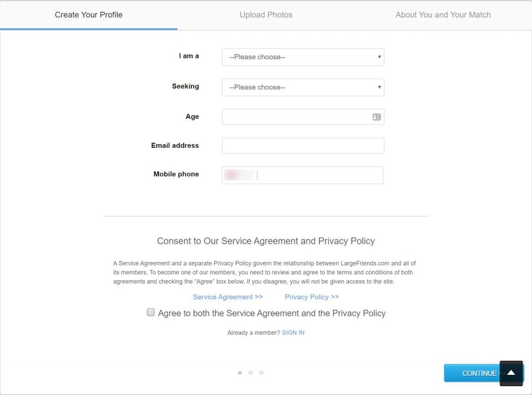Click the third pagination dot
The image size is (532, 395).
point(261,373)
